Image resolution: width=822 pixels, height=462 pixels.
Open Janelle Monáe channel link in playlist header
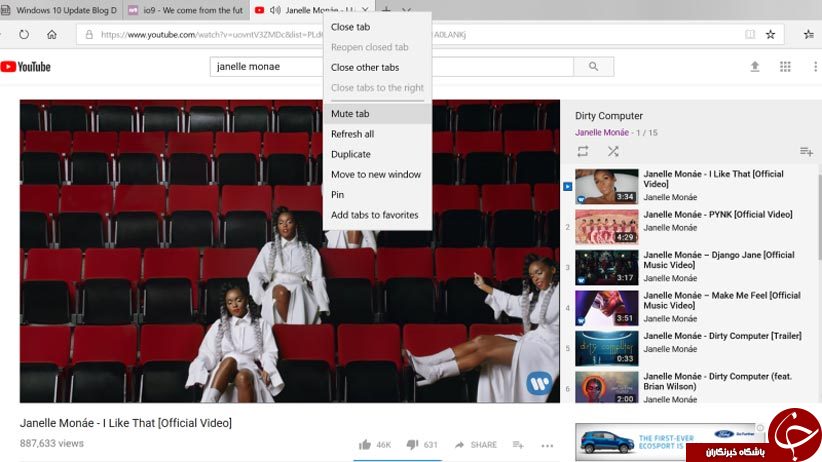(x=601, y=133)
